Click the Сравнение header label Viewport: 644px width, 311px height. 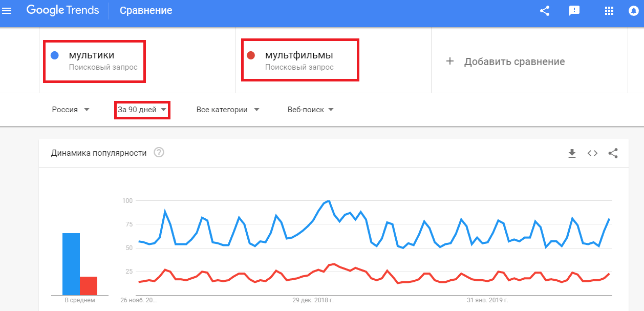pos(145,10)
